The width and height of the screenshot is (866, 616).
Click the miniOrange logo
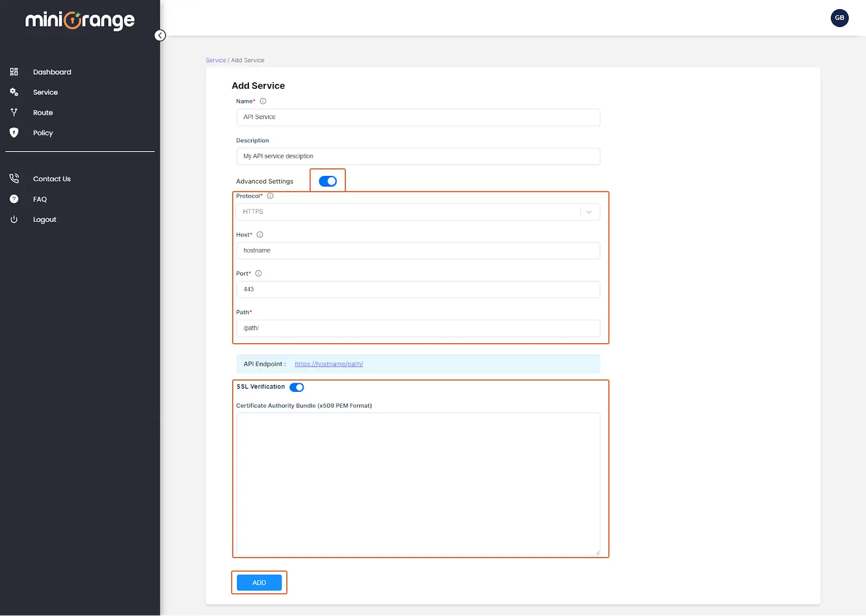pyautogui.click(x=80, y=21)
